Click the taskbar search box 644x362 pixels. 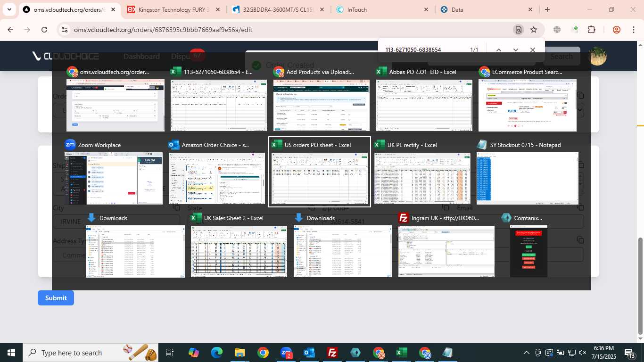pyautogui.click(x=91, y=353)
